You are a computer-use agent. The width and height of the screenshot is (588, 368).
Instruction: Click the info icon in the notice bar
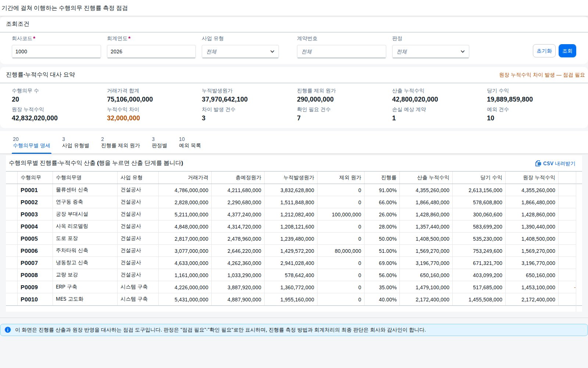(7, 330)
